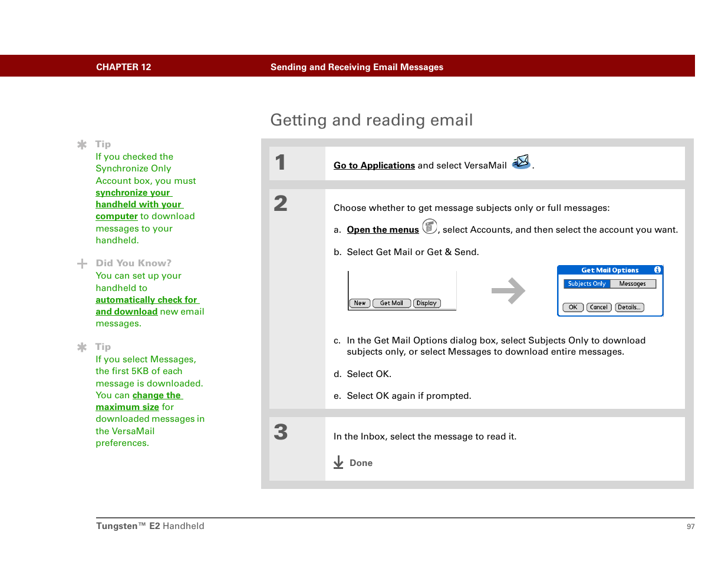
Task: Click the asterisk icon beside the Messages Tip
Action: tap(82, 347)
